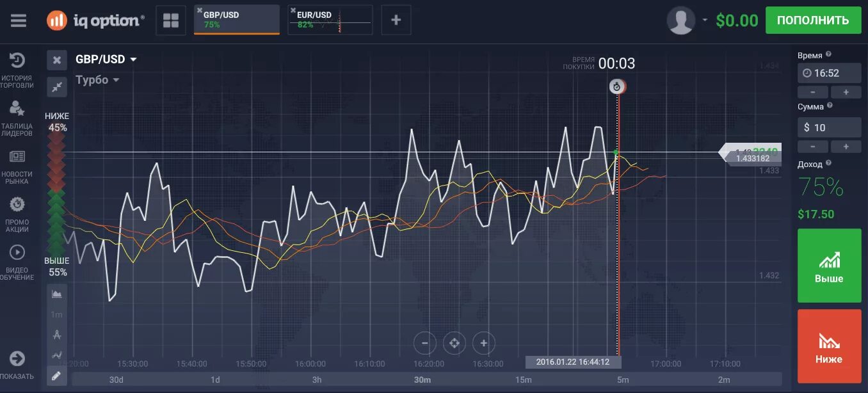Select the pencil edit tool

57,376
